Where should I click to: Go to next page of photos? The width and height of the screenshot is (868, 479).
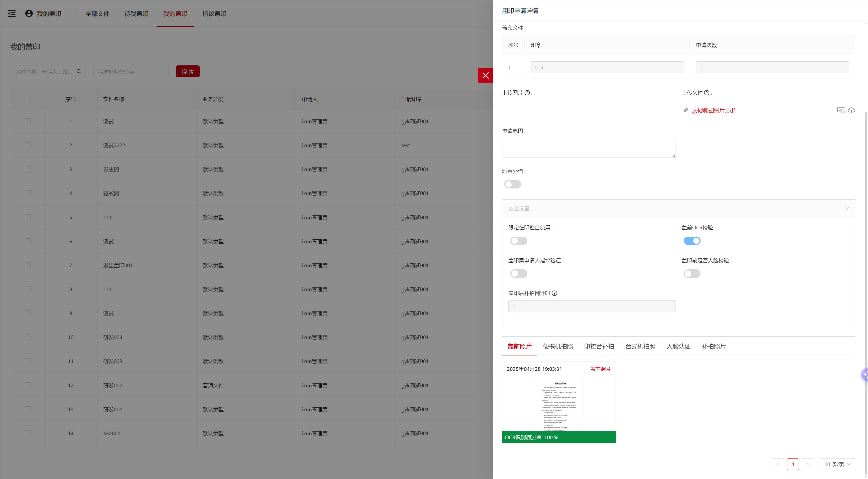coord(808,464)
